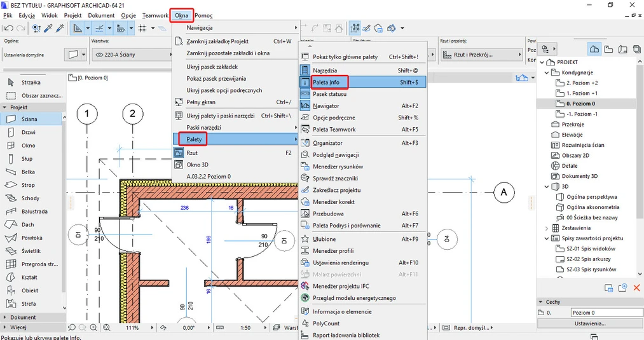This screenshot has height=340, width=644.
Task: Expand the Dokument toolbox section
Action: coord(4,317)
